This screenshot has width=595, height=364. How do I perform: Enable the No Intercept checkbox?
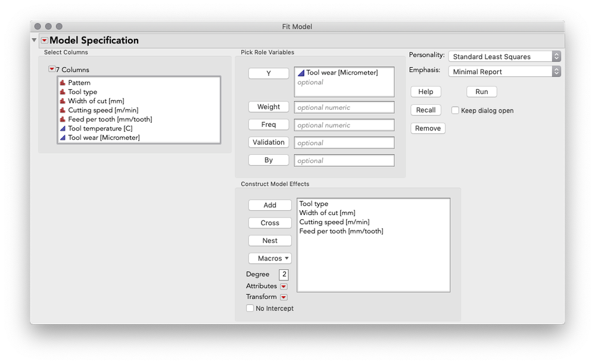tap(250, 308)
